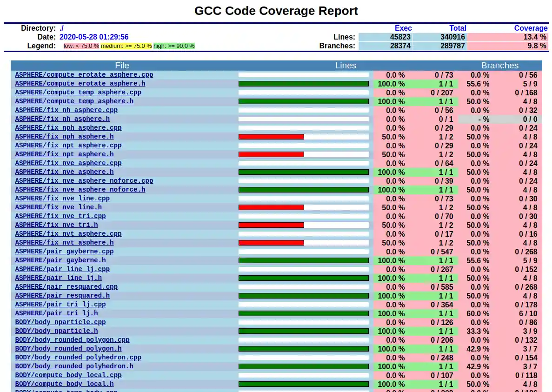Open the ASPHERE/compute_temp_asphere.cpp file link

point(78,92)
